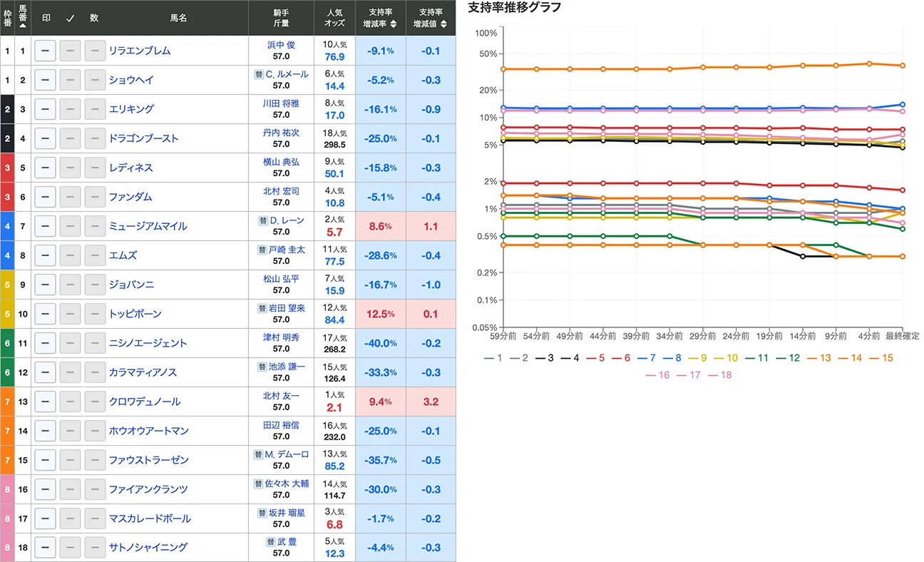This screenshot has width=924, height=562.
Task: Sort by 支持率増減値 column arrows
Action: point(444,24)
